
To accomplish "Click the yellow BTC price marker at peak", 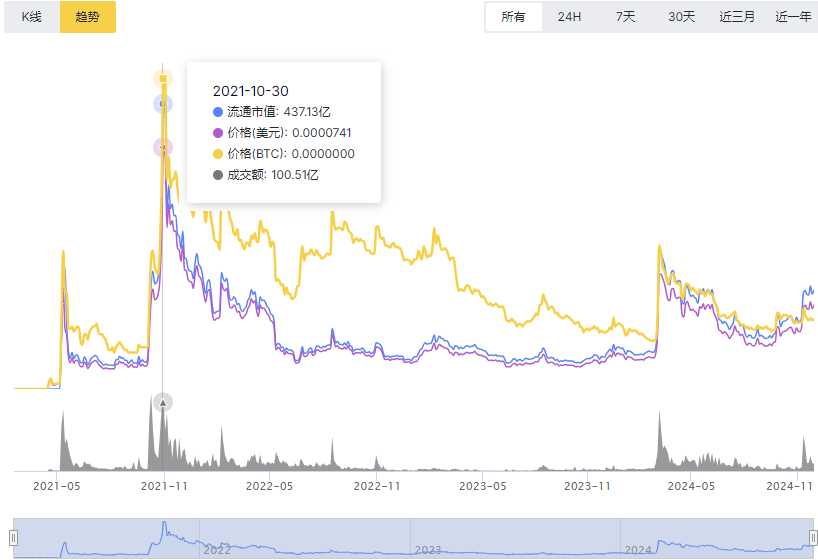I will pos(163,79).
